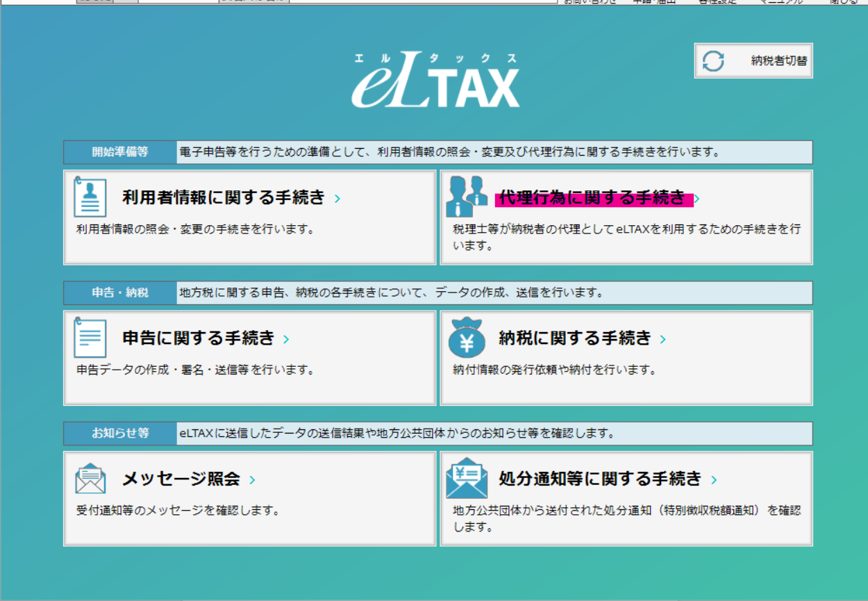Click the two-person icon beside 代理行為に関する手続き

[467, 197]
